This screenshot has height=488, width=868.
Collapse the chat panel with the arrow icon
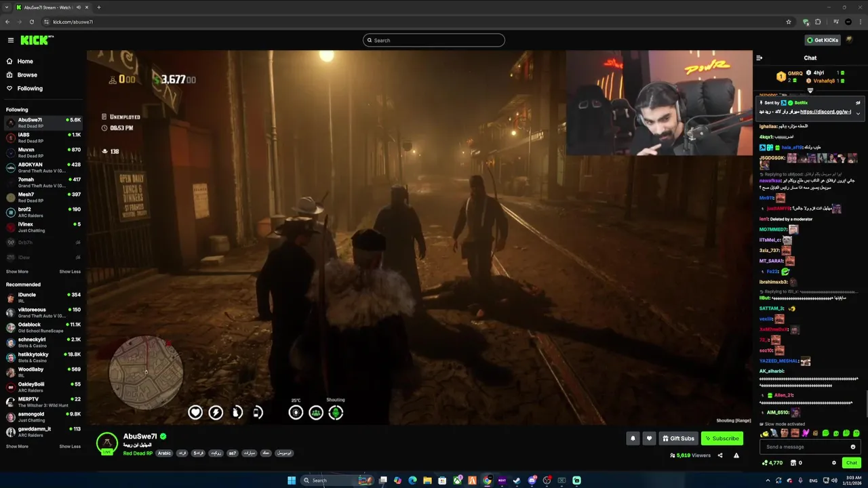pos(759,58)
